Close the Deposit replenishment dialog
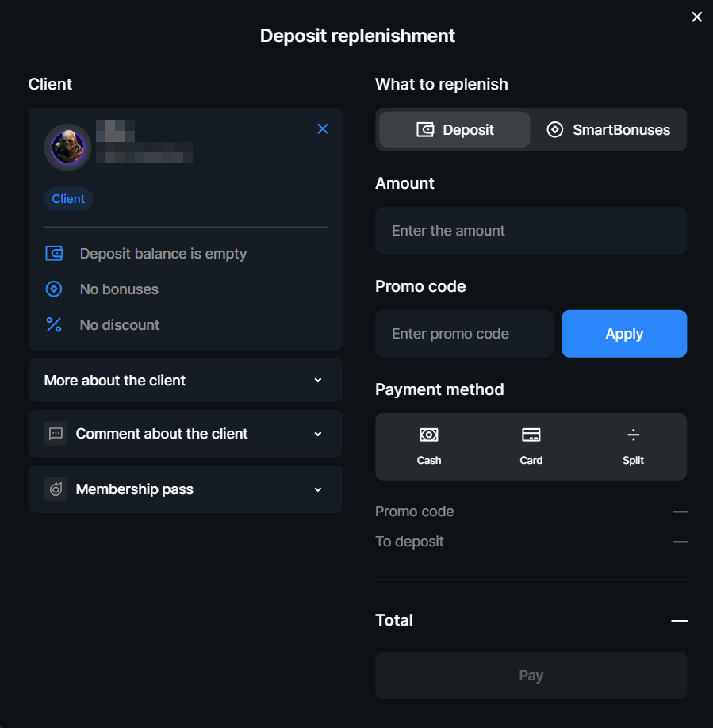 point(697,17)
